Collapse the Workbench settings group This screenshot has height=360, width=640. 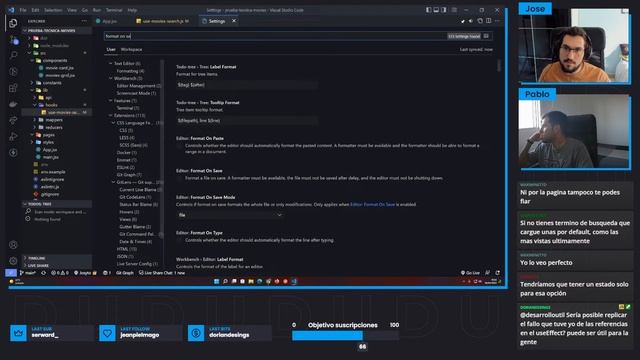(111, 78)
